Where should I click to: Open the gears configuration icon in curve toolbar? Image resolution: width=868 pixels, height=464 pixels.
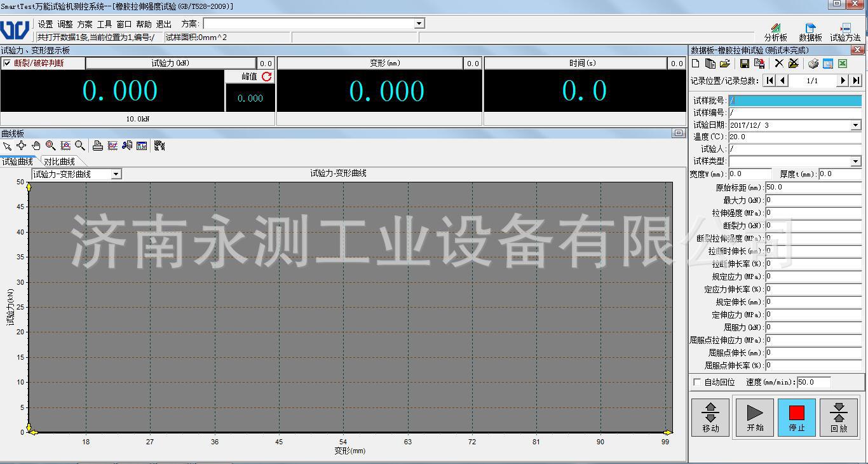click(159, 146)
